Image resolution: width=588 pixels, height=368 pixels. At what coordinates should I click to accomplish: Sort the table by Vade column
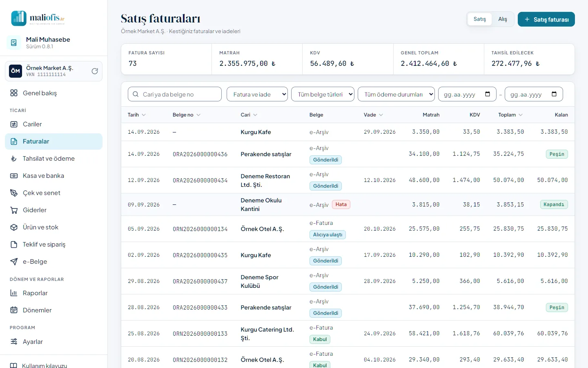point(373,115)
